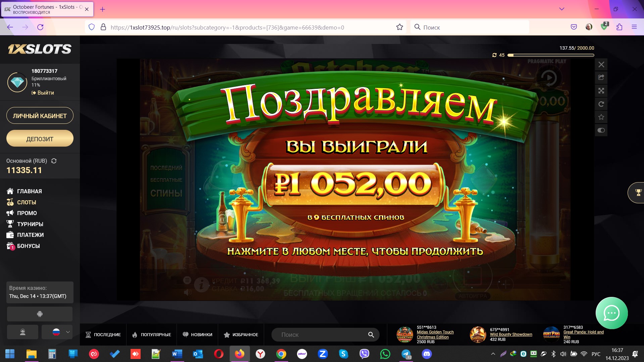Open БОНУСЫ menu item

(x=23, y=246)
